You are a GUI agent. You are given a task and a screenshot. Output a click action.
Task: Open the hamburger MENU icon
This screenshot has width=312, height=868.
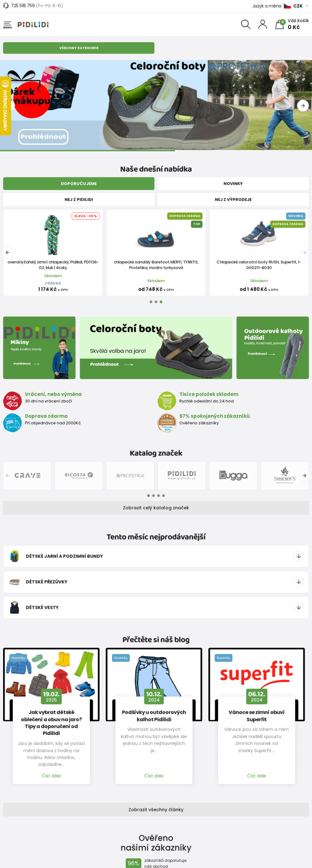[x=7, y=25]
